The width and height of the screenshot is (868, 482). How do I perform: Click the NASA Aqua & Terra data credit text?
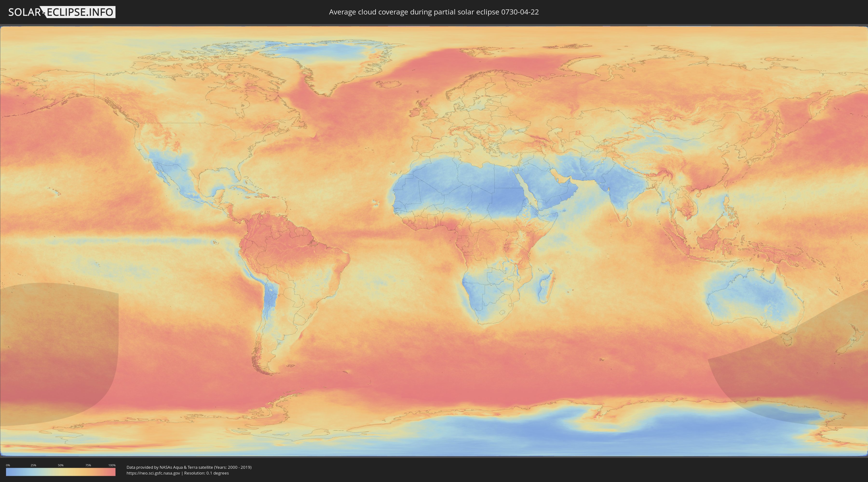[189, 467]
